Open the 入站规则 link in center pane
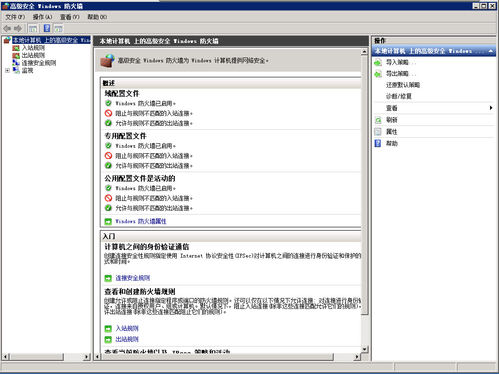 [127, 329]
